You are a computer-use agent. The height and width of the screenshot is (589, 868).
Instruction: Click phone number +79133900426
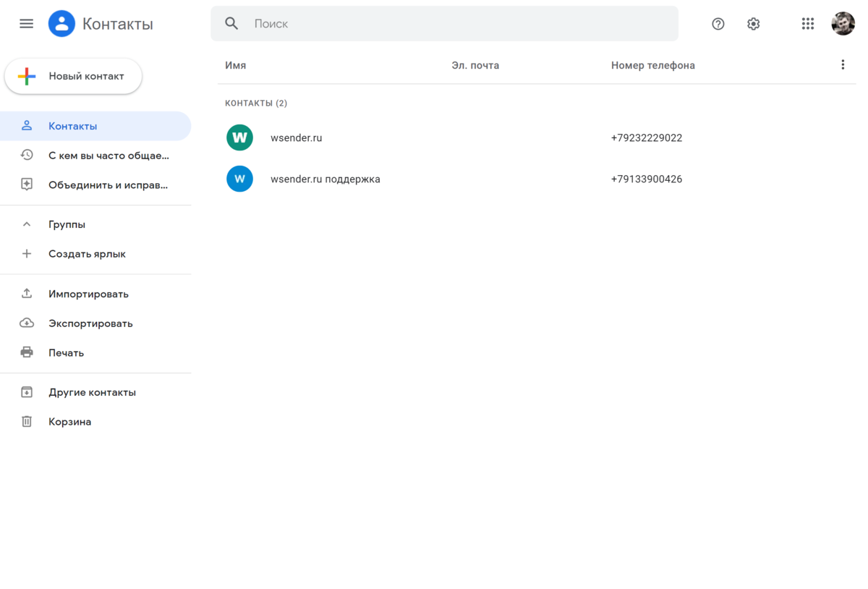pyautogui.click(x=647, y=179)
